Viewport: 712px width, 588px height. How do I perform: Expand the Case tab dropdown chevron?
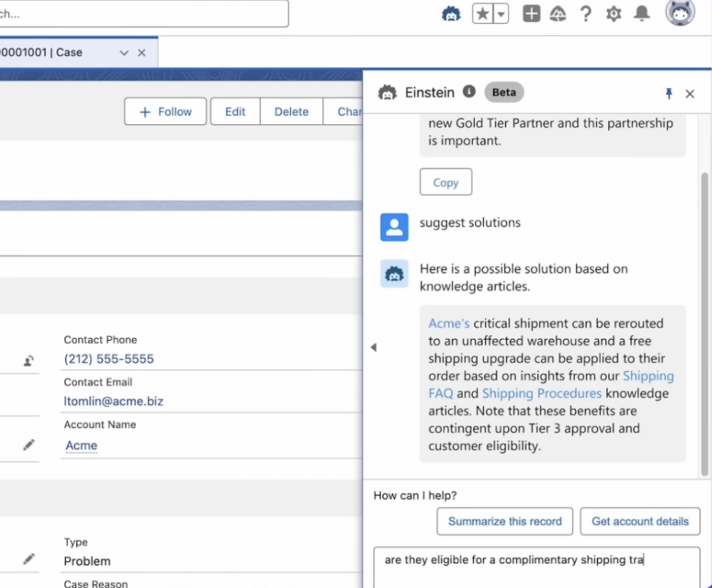(x=124, y=53)
